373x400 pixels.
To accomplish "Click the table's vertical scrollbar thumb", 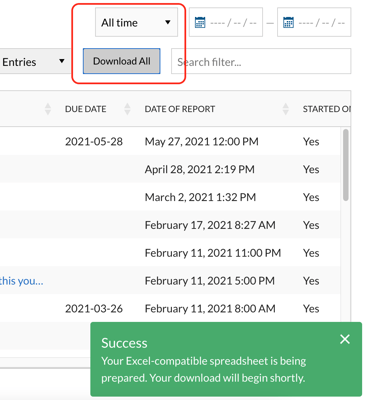I will point(346,165).
